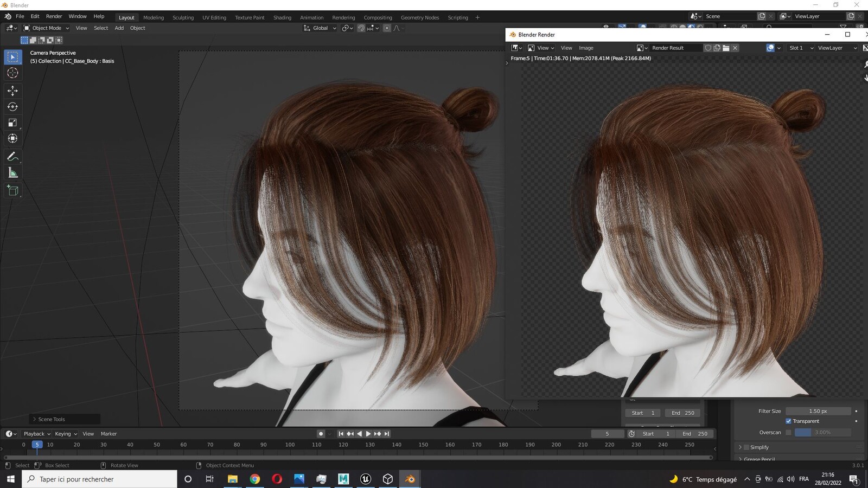Click the Keying popover in timeline
868x488 pixels.
point(66,434)
